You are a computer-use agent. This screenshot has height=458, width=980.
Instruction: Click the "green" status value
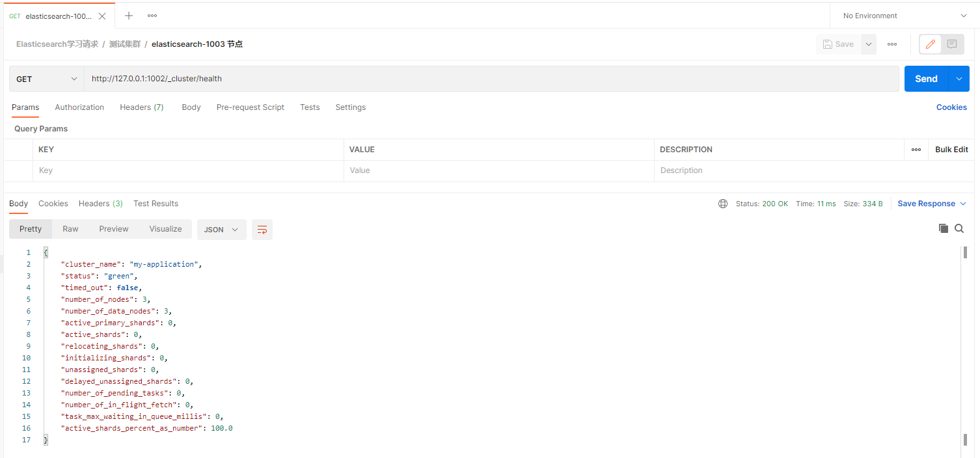click(x=121, y=276)
